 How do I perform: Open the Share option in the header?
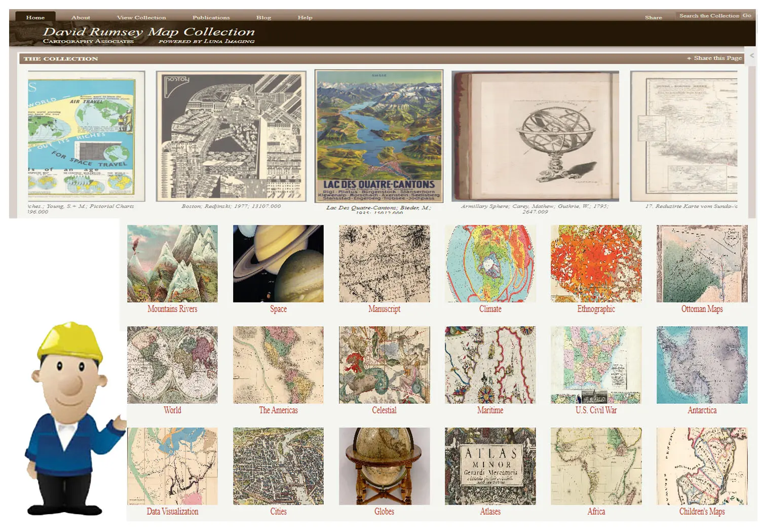pos(654,17)
